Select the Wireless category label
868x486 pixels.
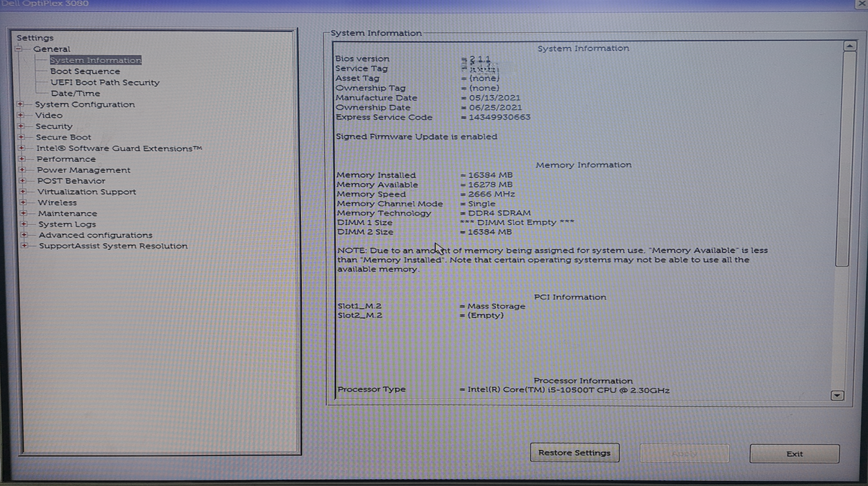click(x=57, y=203)
